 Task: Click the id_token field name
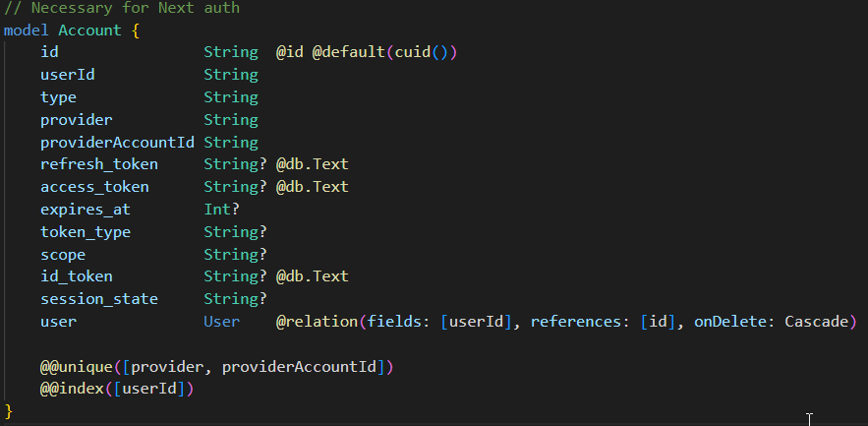pyautogui.click(x=76, y=276)
